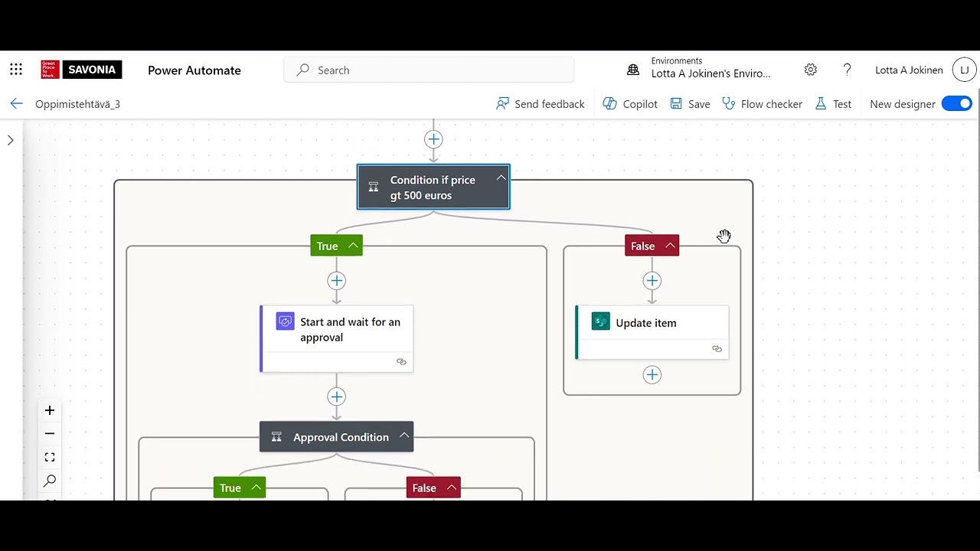Open the LJ account avatar
980x551 pixels.
pyautogui.click(x=964, y=70)
